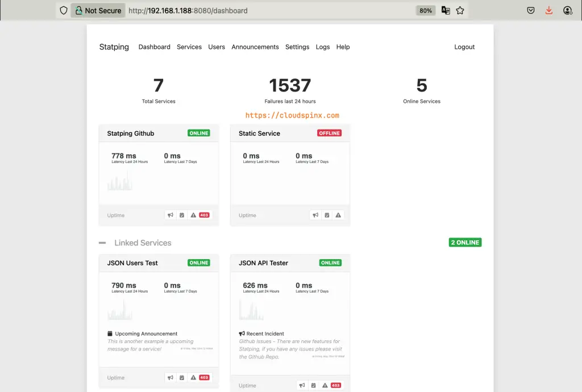
Task: Open the calendar icon on JSON Users Test card
Action: [x=182, y=377]
